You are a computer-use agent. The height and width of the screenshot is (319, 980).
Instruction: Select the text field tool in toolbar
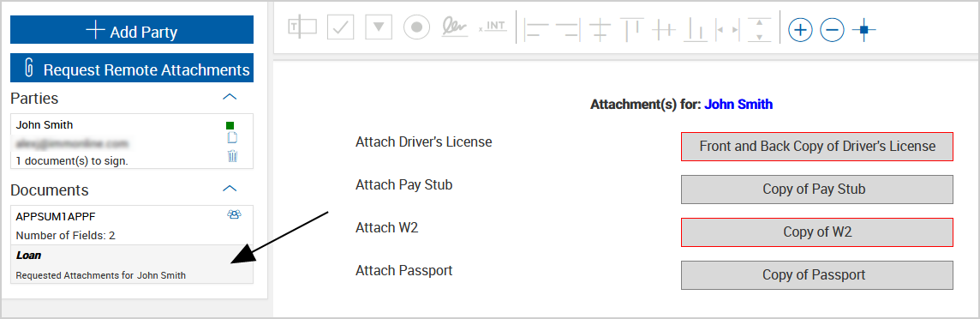pyautogui.click(x=302, y=27)
